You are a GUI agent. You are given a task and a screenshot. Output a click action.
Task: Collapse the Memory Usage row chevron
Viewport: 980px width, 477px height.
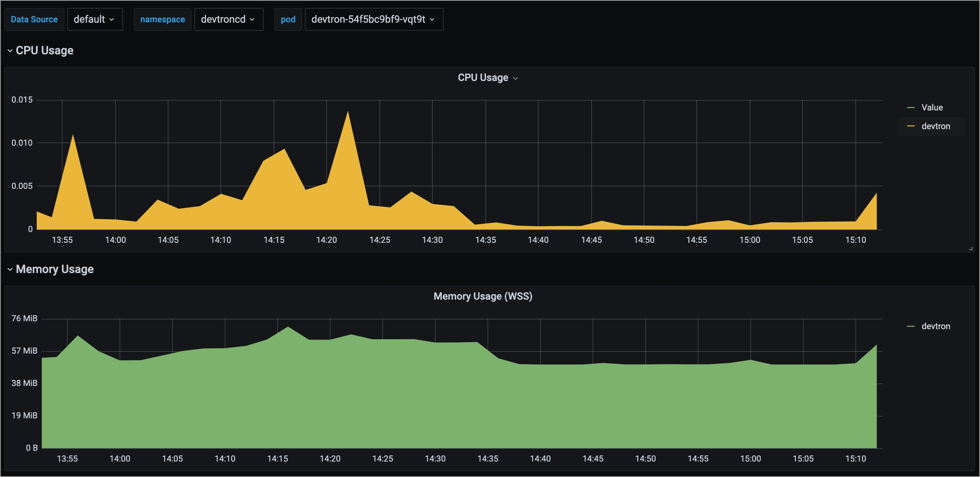[10, 269]
